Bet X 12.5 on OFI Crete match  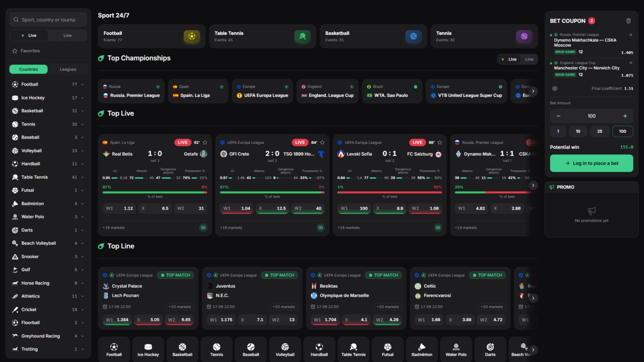[272, 208]
